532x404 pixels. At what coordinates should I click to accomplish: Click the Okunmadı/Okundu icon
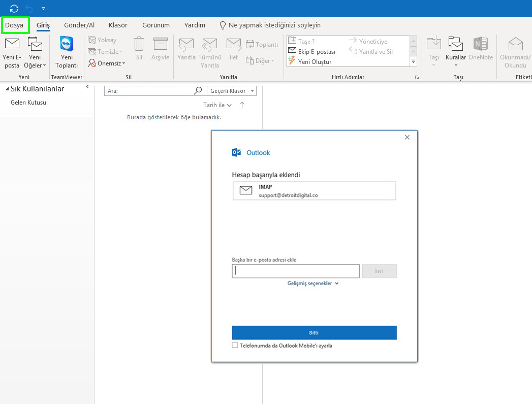[515, 51]
